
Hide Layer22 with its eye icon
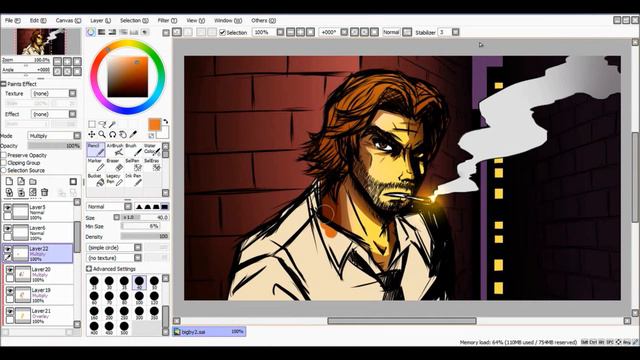pyautogui.click(x=7, y=249)
